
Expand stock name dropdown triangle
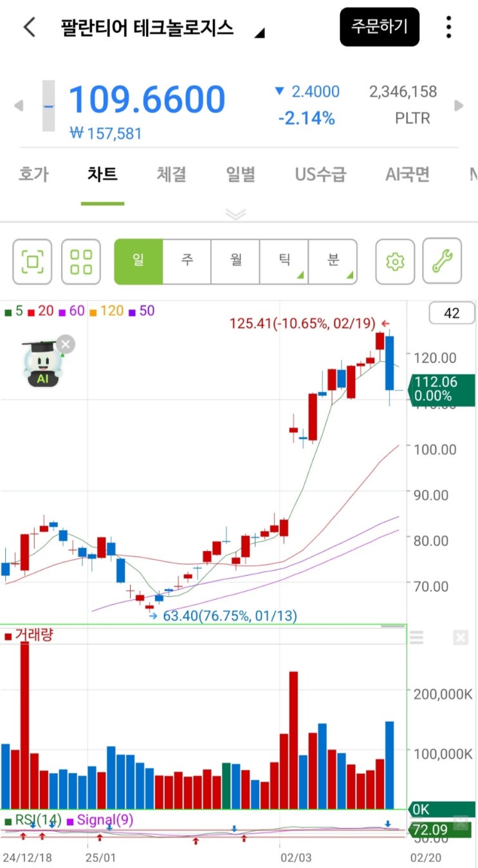coord(259,33)
